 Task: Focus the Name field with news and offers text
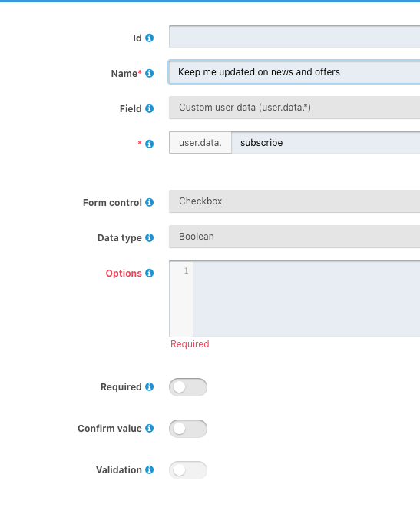point(295,72)
